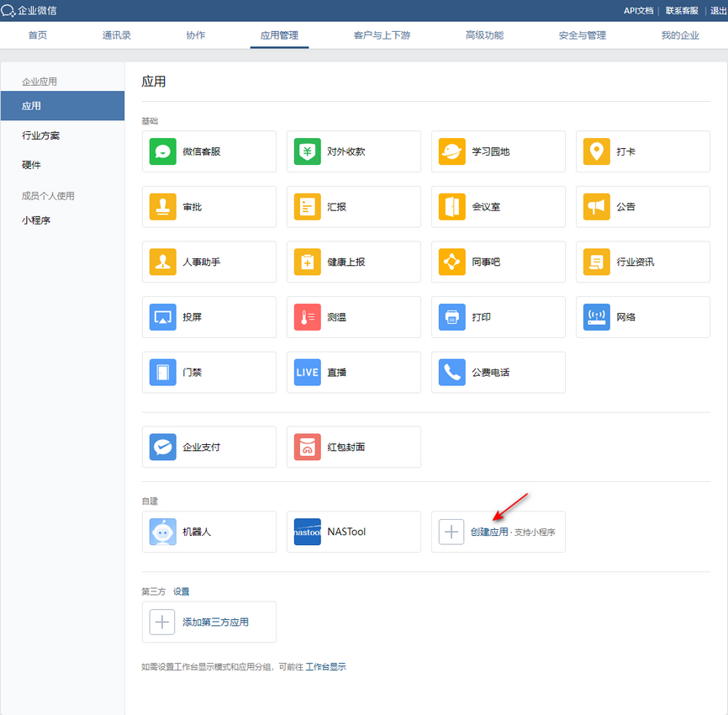This screenshot has height=715, width=728.
Task: Open the 投屏 screen cast icon
Action: click(x=162, y=317)
